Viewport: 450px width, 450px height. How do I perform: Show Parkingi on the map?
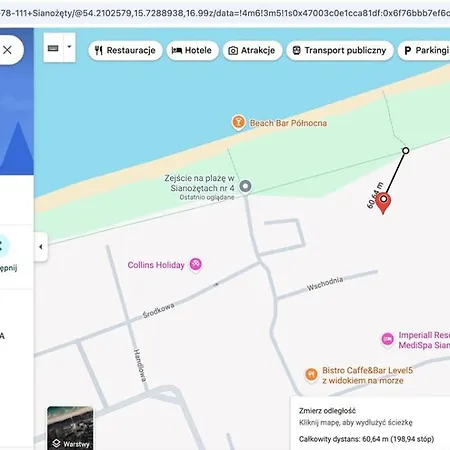point(424,50)
